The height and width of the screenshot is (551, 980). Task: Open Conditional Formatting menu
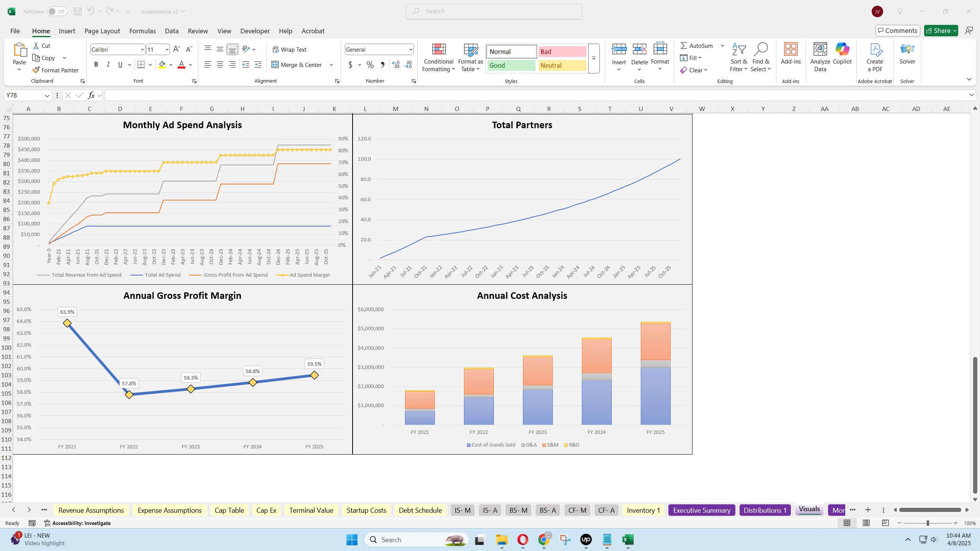[438, 58]
